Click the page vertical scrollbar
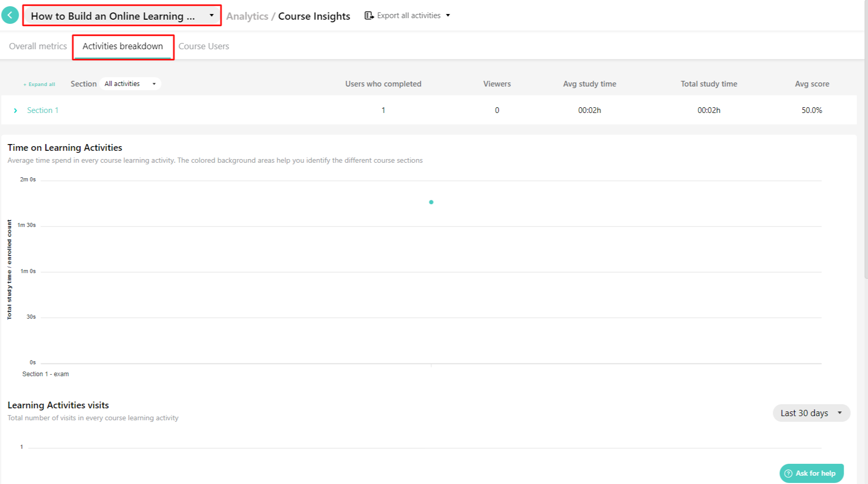This screenshot has height=484, width=868. click(865, 140)
